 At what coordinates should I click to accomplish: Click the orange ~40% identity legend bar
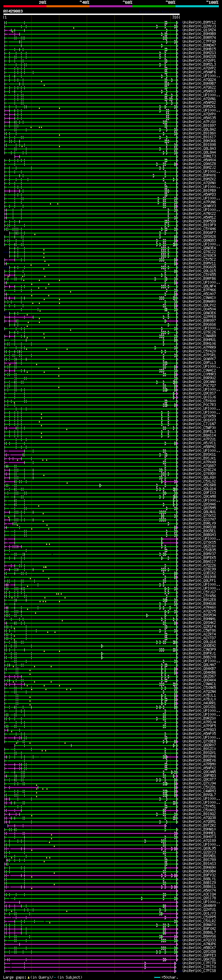(68, 7)
